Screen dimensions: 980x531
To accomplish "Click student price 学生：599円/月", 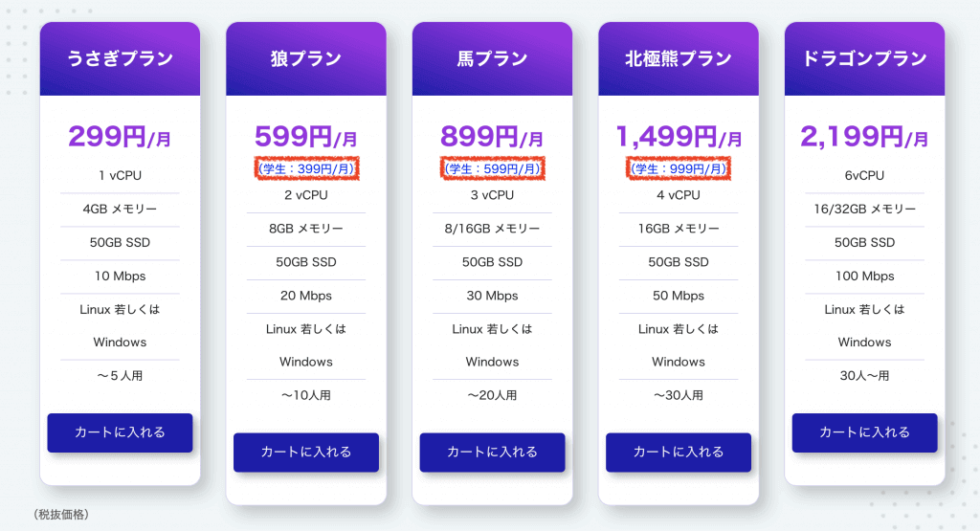I will tap(493, 168).
